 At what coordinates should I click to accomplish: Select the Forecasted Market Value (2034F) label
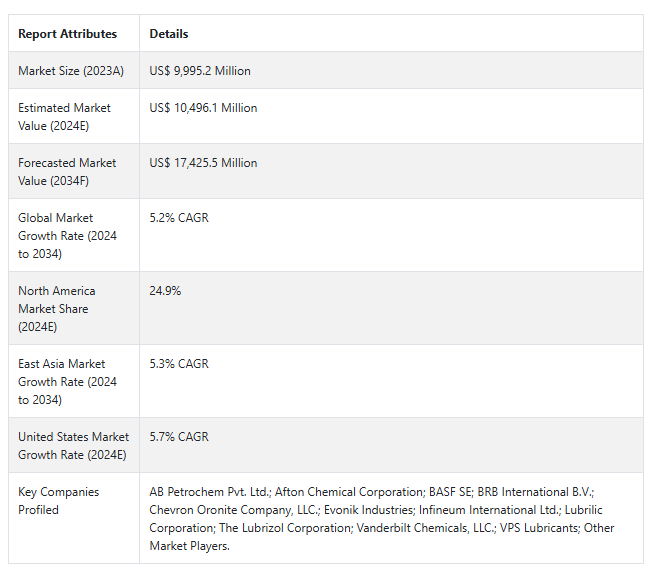(67, 172)
